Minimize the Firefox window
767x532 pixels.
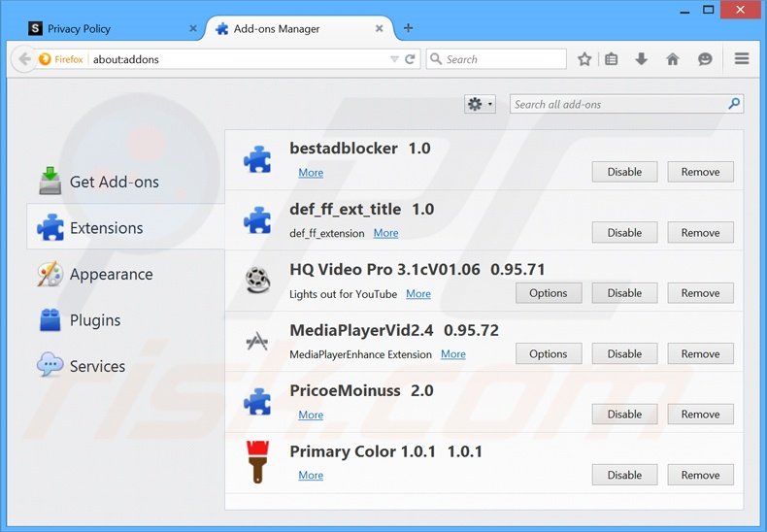coord(684,11)
